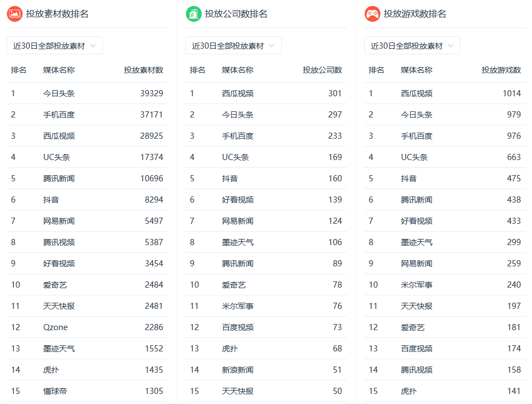Screen dimensions: 532x404
Task: Select 米尔军事 in the 投放游戏数 ranking
Action: (416, 285)
